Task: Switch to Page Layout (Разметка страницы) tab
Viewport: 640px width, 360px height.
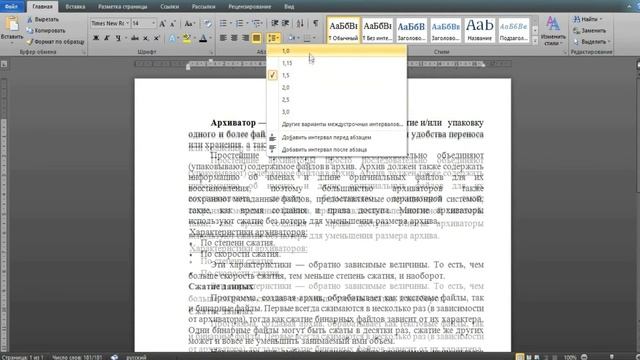Action: (x=122, y=7)
